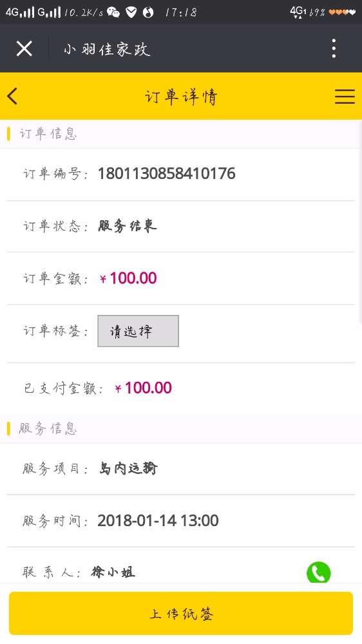Viewport: 362px width, 644px height.
Task: Open the 请选择 order label dropdown
Action: pyautogui.click(x=138, y=331)
